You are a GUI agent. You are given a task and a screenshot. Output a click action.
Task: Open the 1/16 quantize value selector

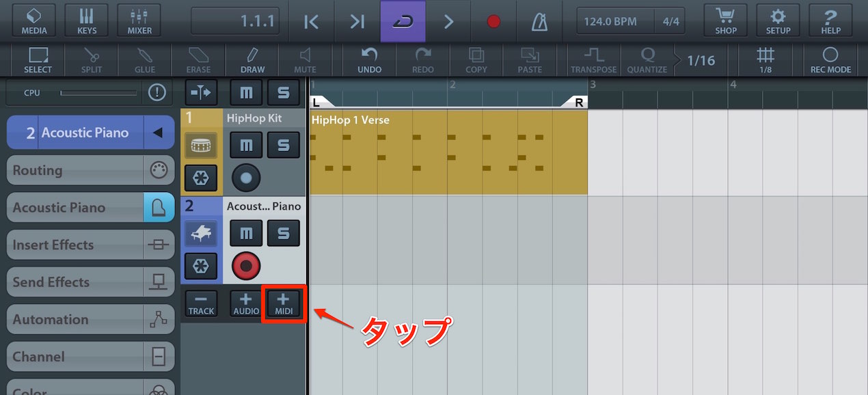click(701, 60)
